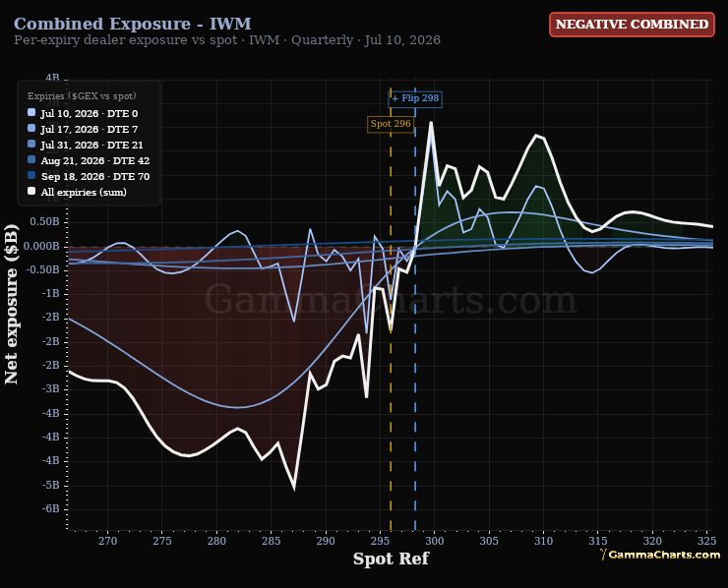Screen dimensions: 728x588
Task: Click the Expiries ($GEX vs spot) legend header
Action: pyautogui.click(x=82, y=96)
